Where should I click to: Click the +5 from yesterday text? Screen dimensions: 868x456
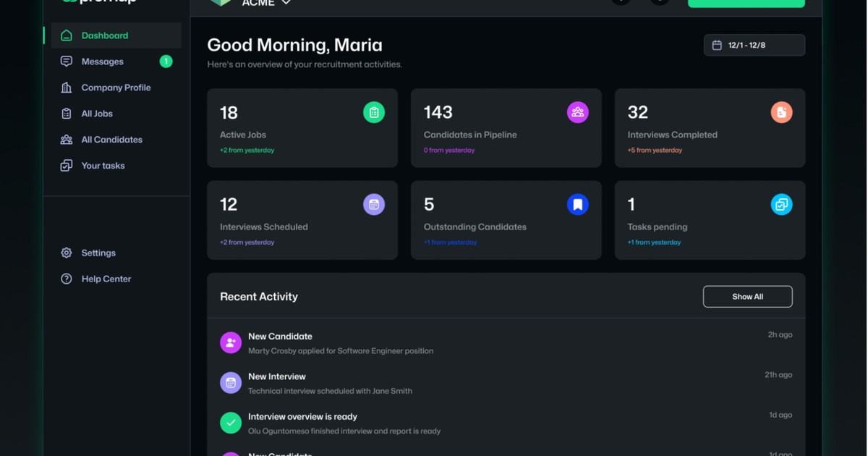(x=655, y=151)
